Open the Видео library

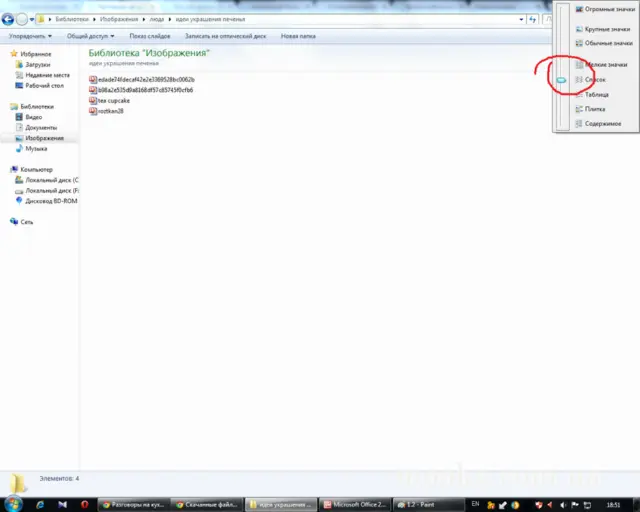tap(29, 117)
